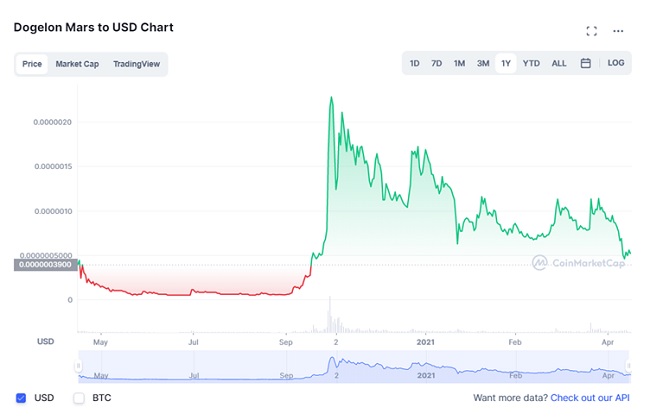The image size is (650, 420).
Task: Open the calendar date range picker
Action: click(x=586, y=63)
